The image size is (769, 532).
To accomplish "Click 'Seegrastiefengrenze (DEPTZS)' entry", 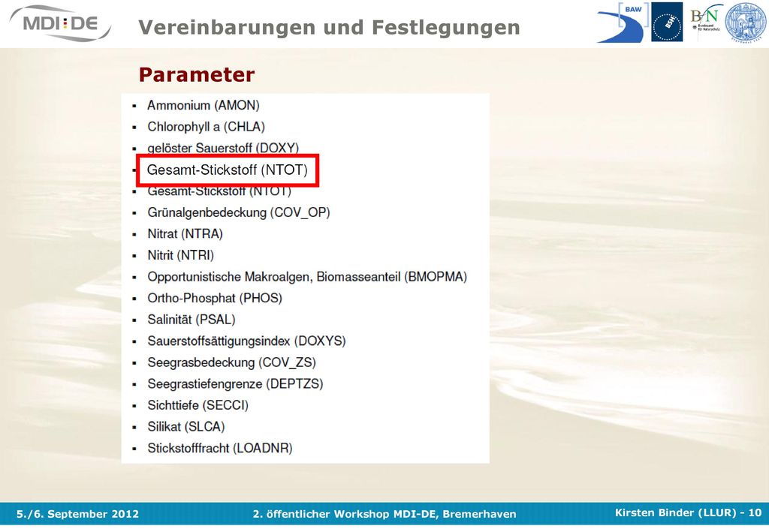I will pos(235,384).
